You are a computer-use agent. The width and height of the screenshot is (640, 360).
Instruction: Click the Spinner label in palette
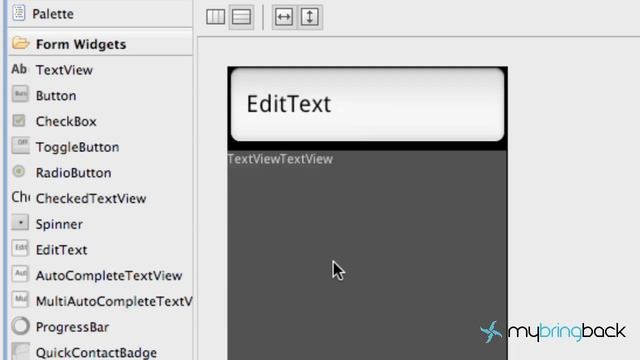pos(59,224)
